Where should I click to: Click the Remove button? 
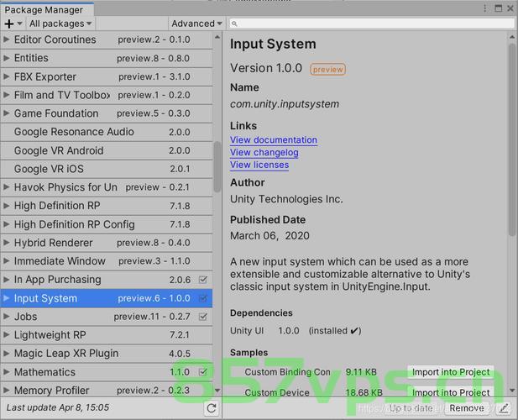[467, 408]
